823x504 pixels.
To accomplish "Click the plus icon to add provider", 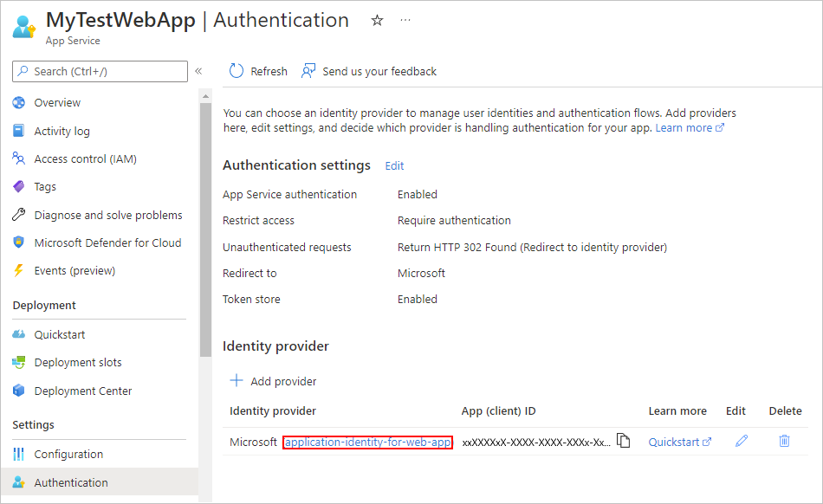I will (x=237, y=381).
